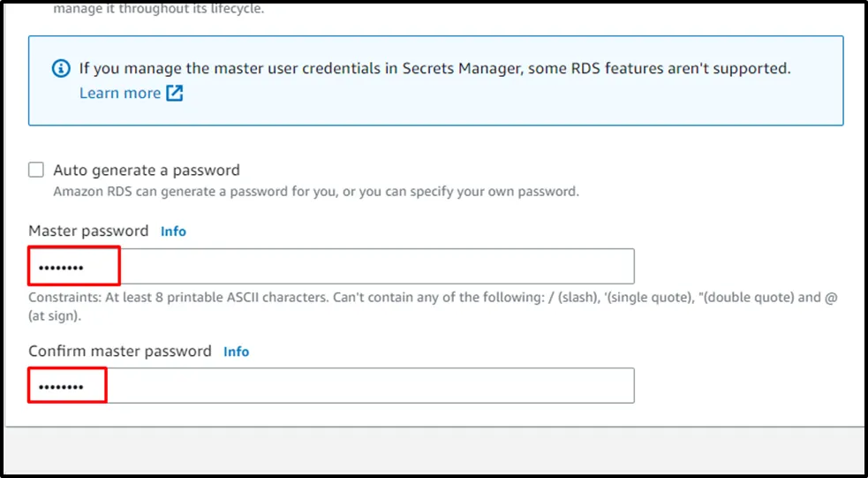Click the at sign line of the constraints

[x=55, y=315]
